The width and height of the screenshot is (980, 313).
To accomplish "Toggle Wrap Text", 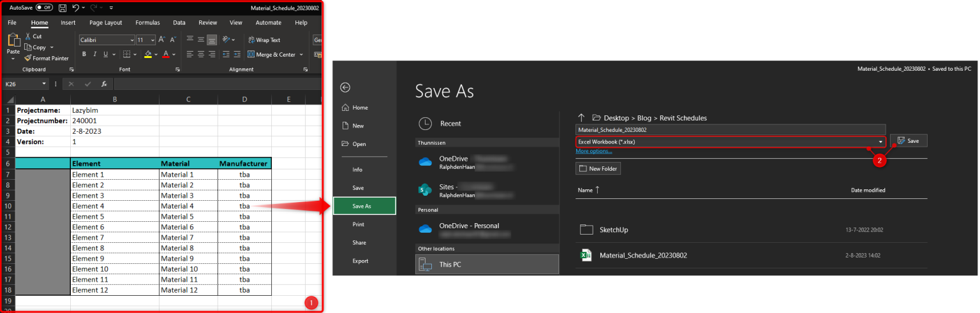I will tap(264, 40).
